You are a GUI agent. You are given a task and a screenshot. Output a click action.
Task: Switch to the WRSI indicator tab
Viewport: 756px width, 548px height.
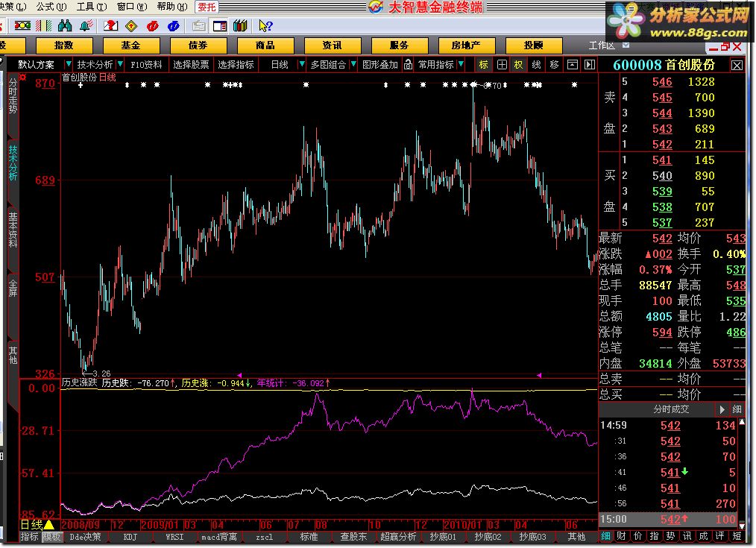coord(174,537)
